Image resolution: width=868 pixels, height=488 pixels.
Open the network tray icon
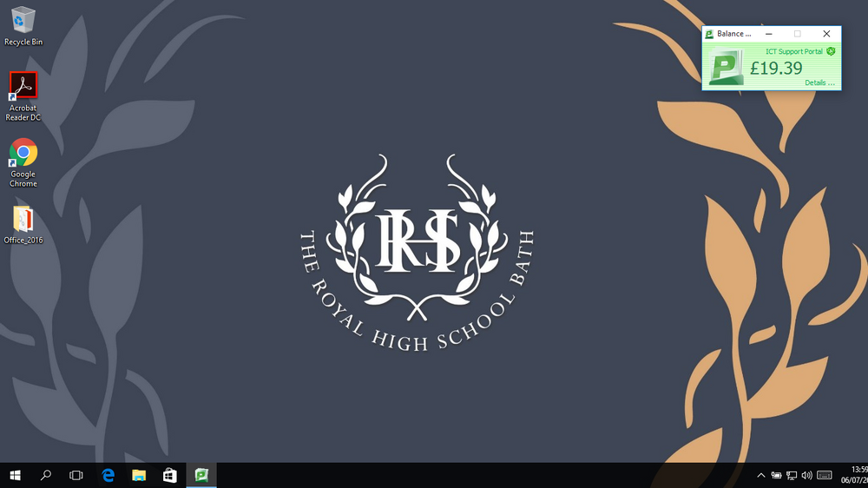(x=792, y=475)
